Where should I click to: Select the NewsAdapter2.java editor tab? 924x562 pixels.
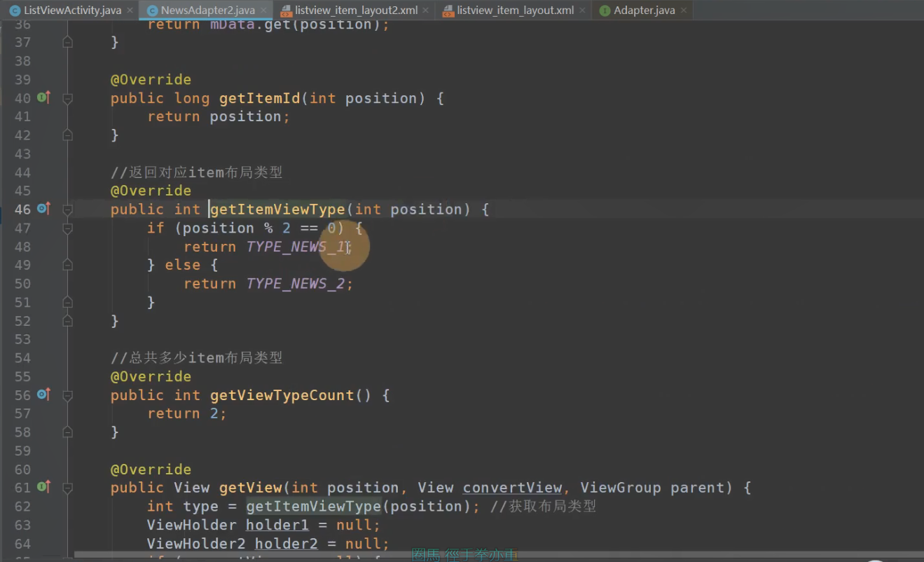tap(207, 11)
